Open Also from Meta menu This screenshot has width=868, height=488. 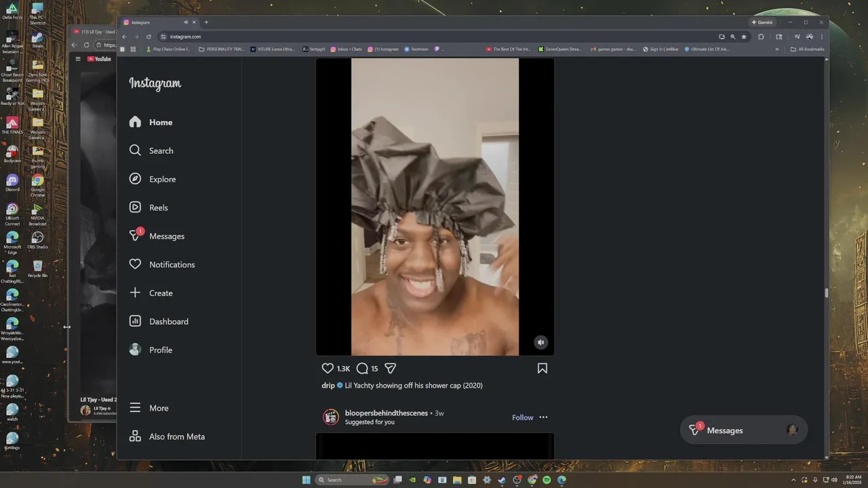coord(166,436)
